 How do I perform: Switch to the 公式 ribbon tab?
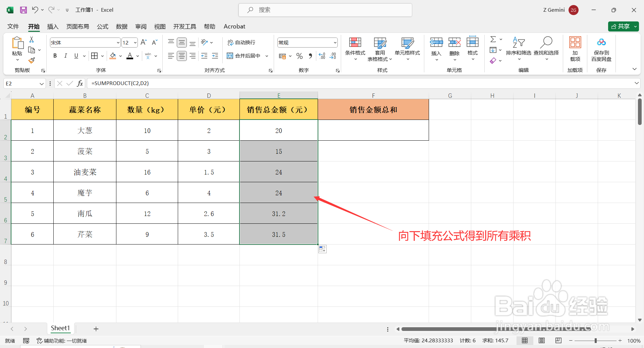(x=102, y=26)
